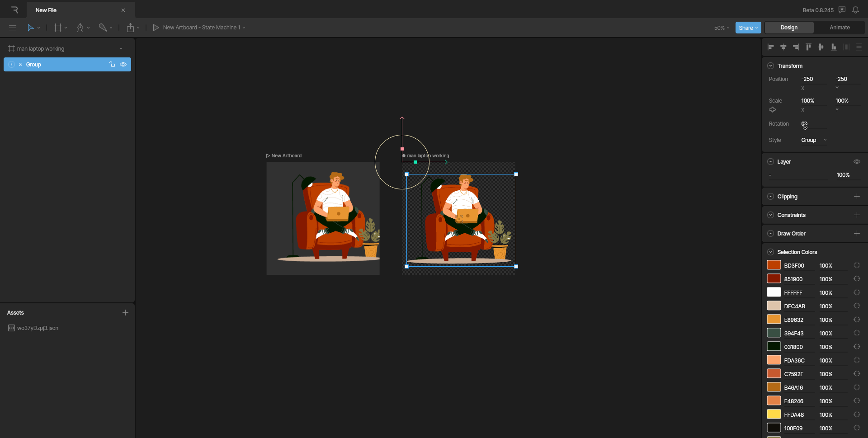Image resolution: width=868 pixels, height=438 pixels.
Task: Expand the Group layer in hierarchy
Action: (12, 65)
